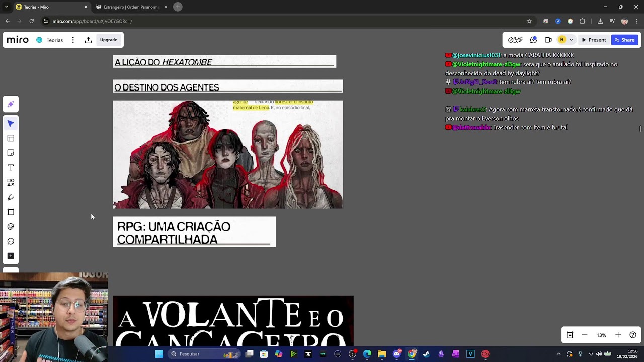Open Frames panel near zoom controls
The image size is (644, 362).
tap(570, 335)
